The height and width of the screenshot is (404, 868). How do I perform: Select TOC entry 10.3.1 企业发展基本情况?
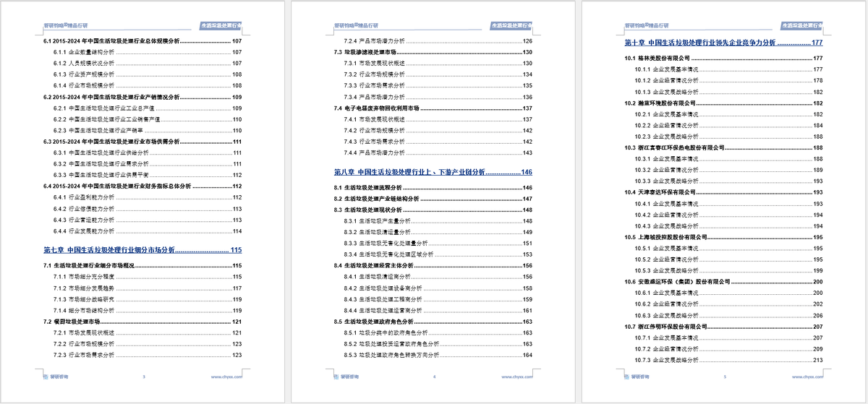[x=729, y=159]
